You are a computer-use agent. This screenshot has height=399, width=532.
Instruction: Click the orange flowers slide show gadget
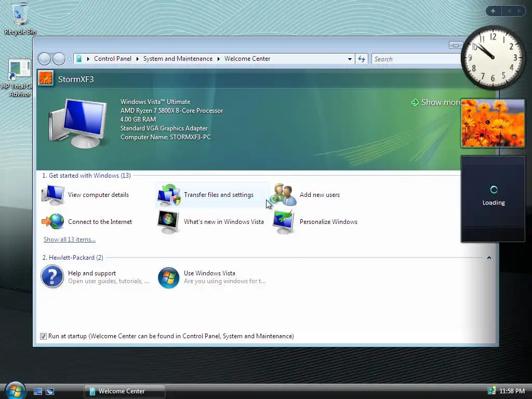tap(493, 123)
